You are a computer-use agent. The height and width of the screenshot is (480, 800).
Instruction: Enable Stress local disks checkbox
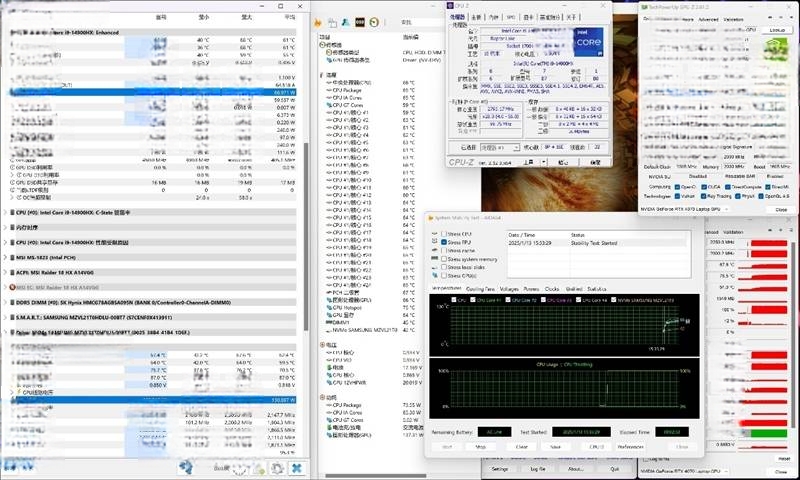click(444, 267)
